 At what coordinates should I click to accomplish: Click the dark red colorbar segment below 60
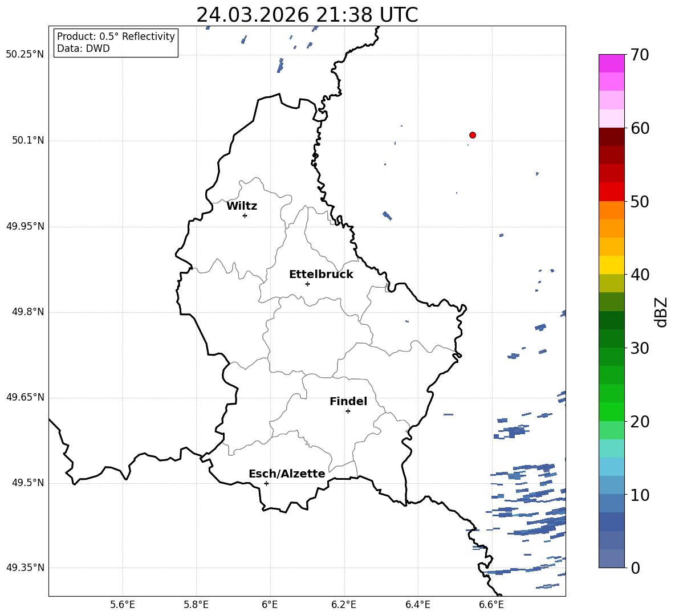(611, 137)
